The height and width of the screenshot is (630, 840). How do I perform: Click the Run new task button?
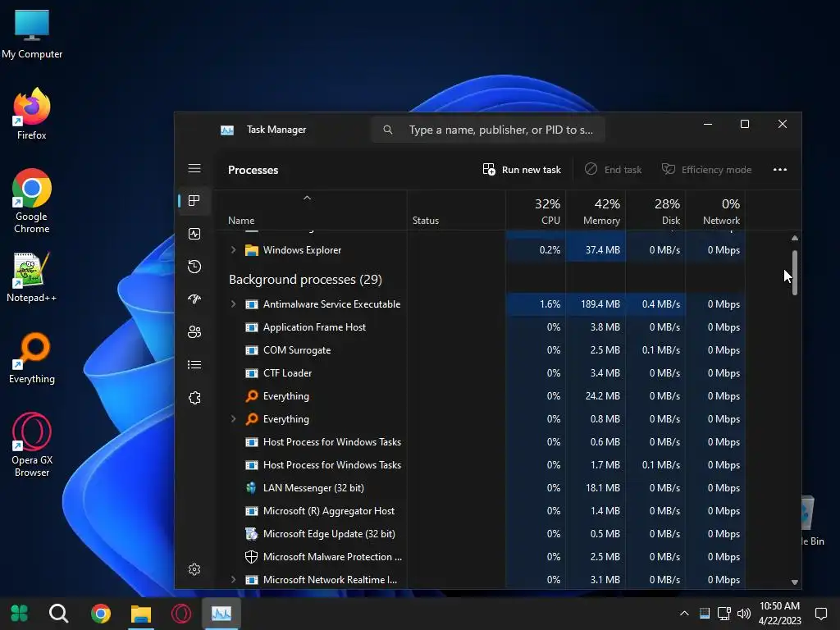click(522, 170)
